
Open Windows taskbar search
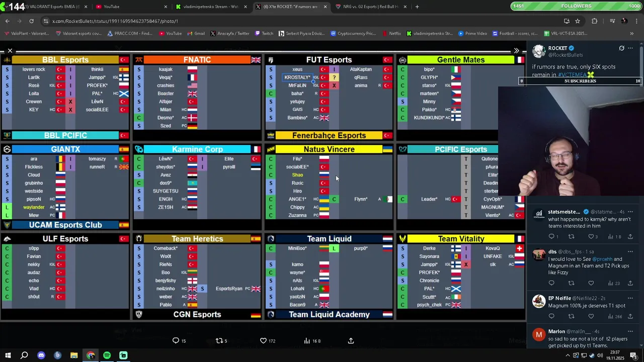24,355
